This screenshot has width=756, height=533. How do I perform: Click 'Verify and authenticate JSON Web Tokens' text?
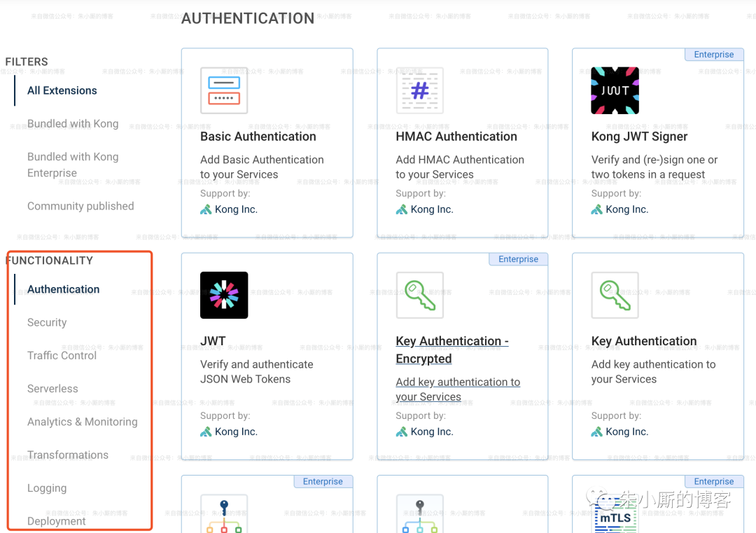pos(256,371)
